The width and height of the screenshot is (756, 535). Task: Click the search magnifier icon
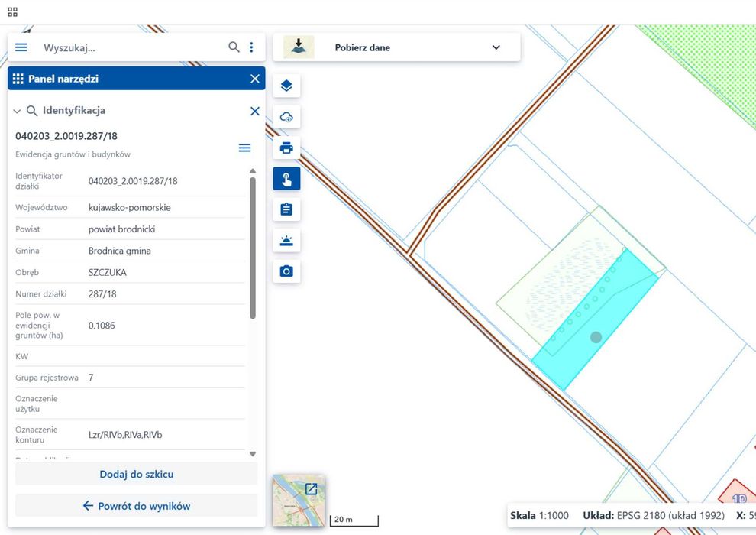coord(234,47)
